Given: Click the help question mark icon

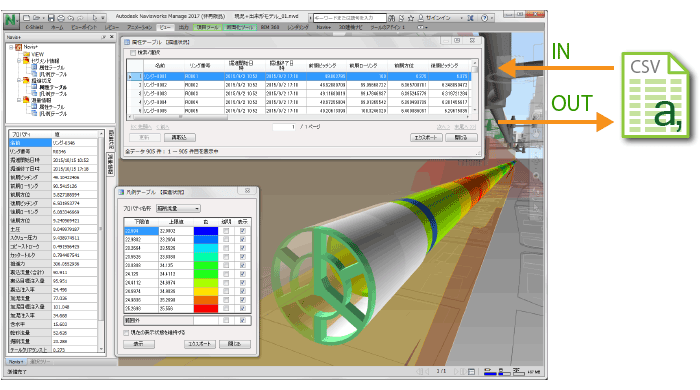Looking at the screenshot, I should click(x=484, y=18).
